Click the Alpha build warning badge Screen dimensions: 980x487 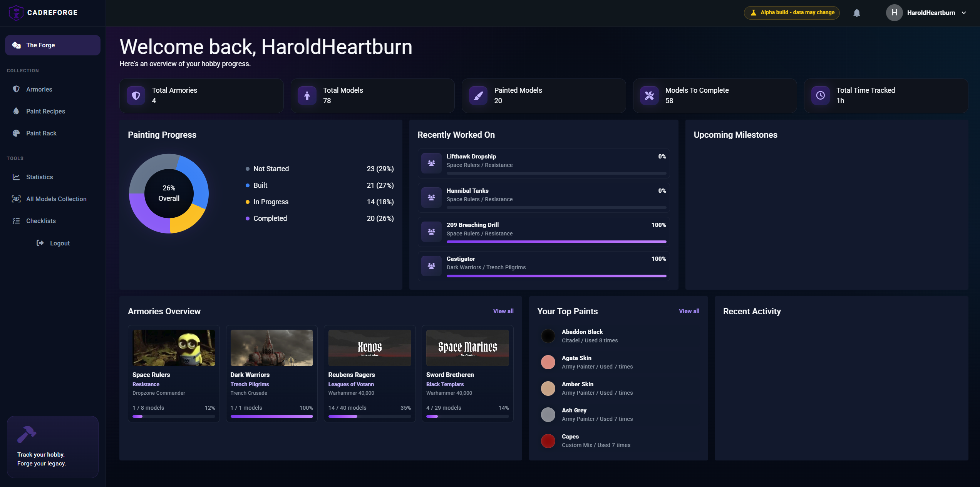pyautogui.click(x=792, y=13)
